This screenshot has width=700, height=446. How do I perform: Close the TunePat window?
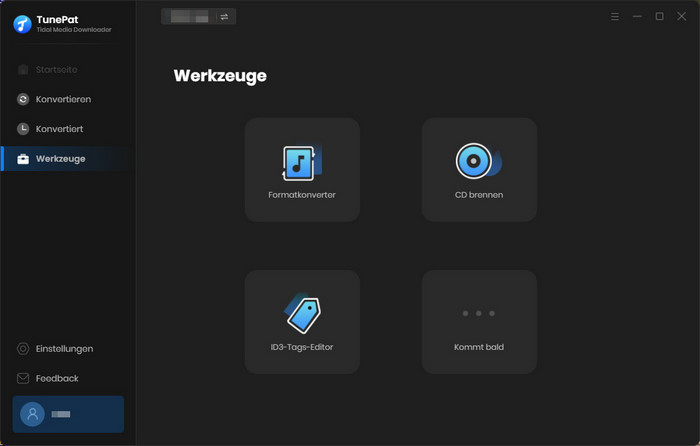click(682, 17)
